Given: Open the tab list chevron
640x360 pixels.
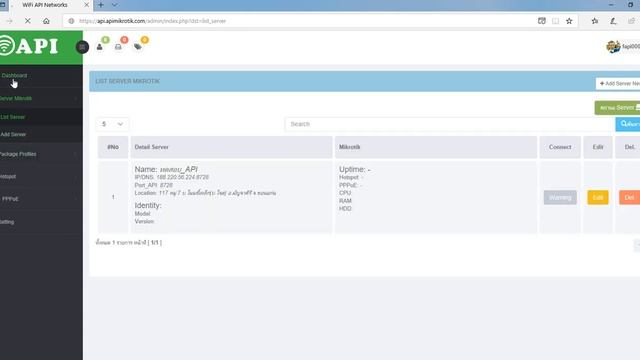Looking at the screenshot, I should (x=115, y=5).
